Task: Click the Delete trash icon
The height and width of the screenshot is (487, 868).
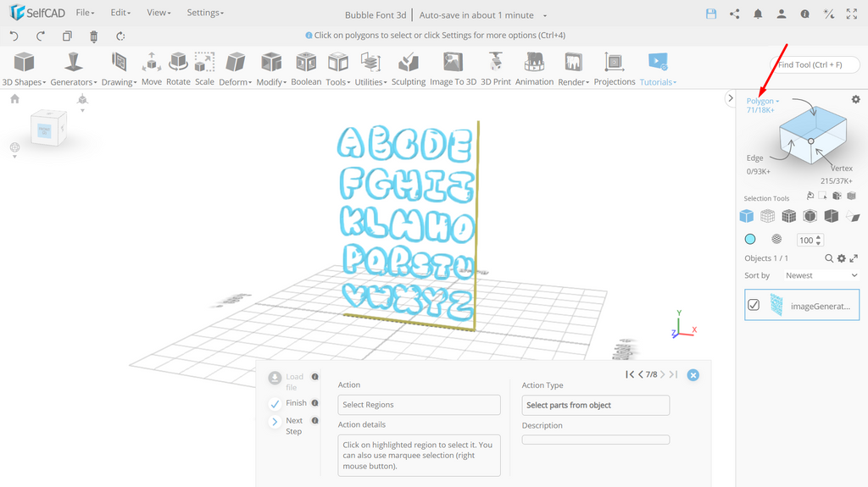Action: 93,36
